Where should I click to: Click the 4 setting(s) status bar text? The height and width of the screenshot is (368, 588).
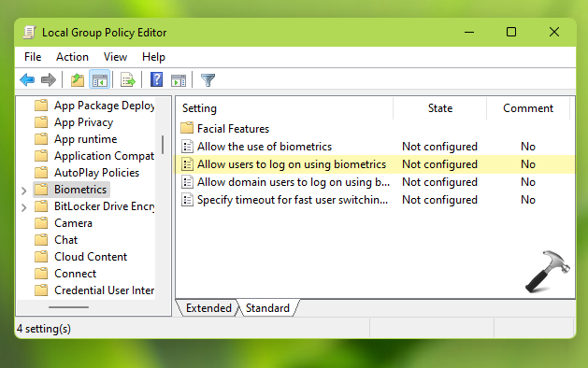44,329
